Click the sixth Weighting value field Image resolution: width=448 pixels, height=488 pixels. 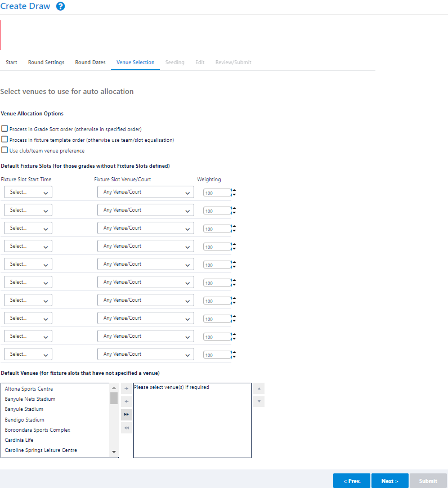[217, 283]
